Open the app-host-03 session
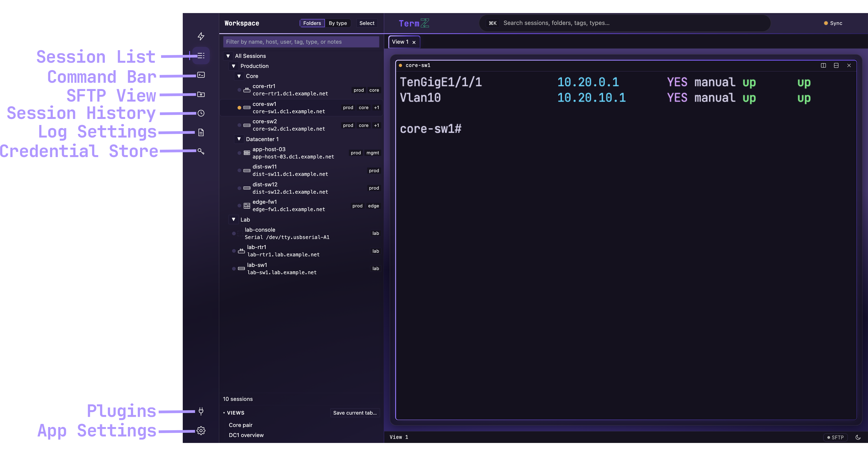The image size is (868, 456). point(301,153)
